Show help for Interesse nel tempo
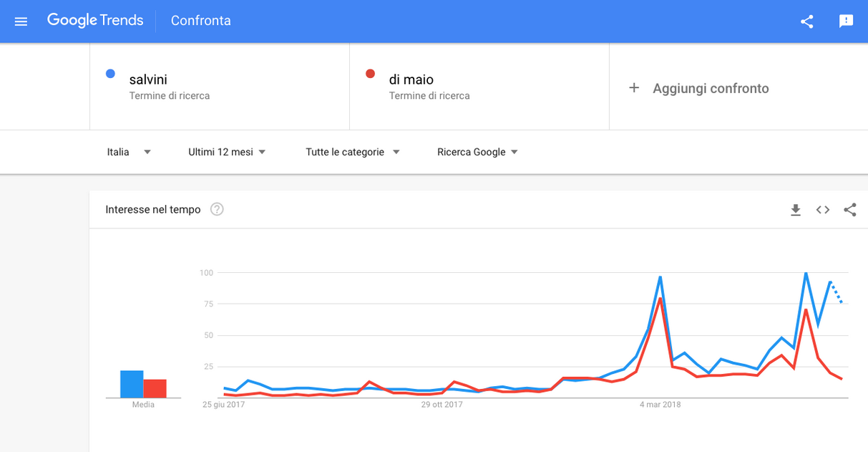 point(217,209)
